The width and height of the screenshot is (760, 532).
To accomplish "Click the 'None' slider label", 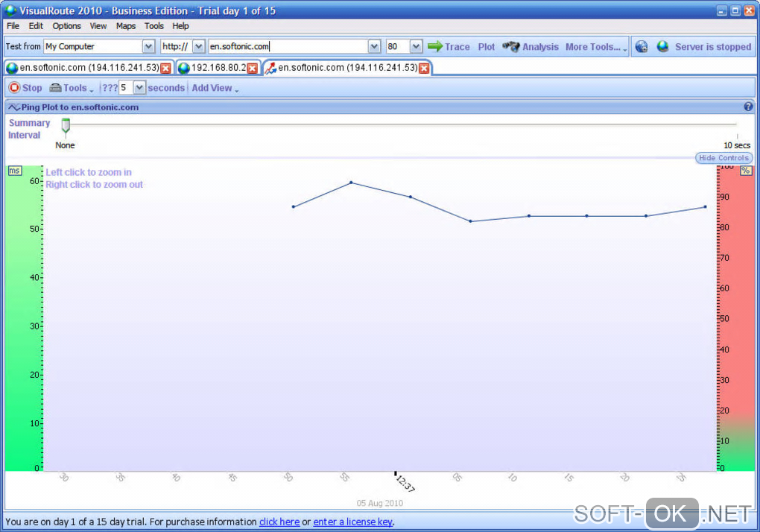I will tap(65, 145).
